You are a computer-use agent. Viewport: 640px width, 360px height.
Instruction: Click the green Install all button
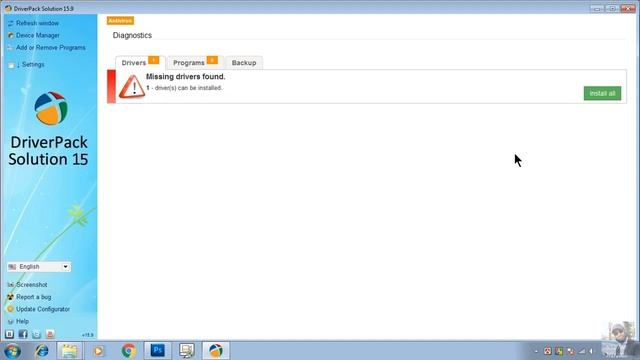click(602, 93)
